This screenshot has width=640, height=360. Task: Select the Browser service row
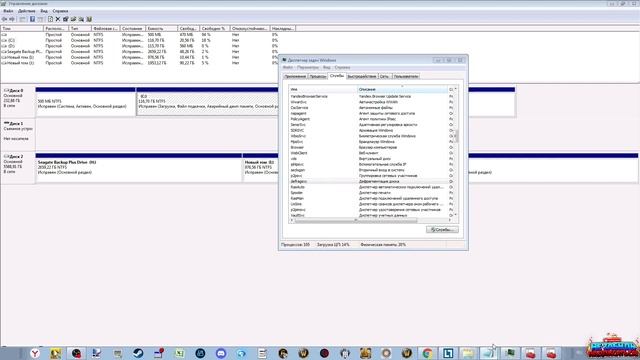[x=371, y=147]
